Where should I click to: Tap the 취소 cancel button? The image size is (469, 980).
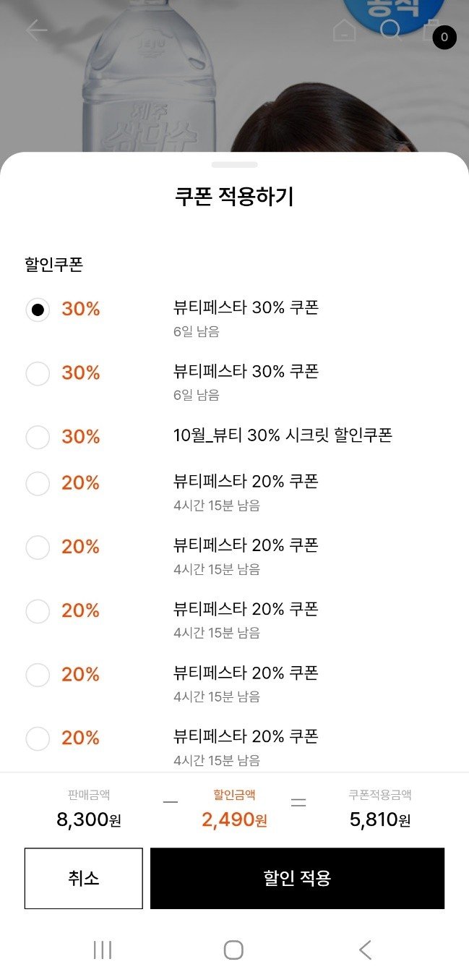pos(84,878)
